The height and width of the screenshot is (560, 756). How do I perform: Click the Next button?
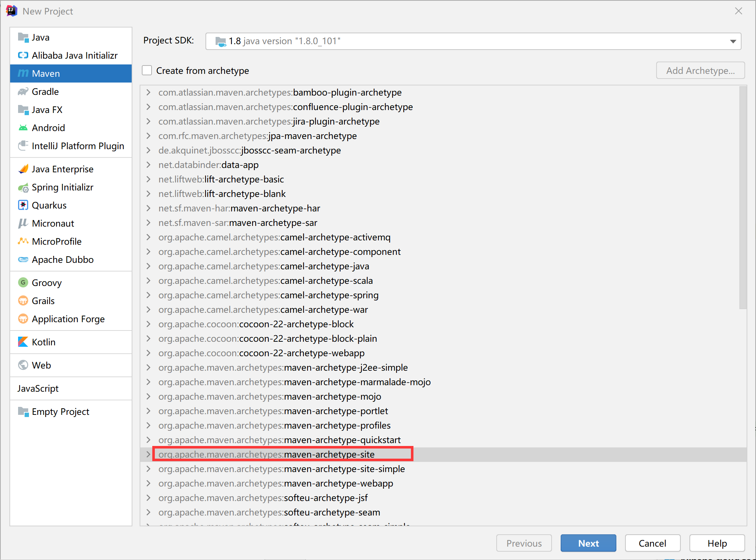click(589, 543)
